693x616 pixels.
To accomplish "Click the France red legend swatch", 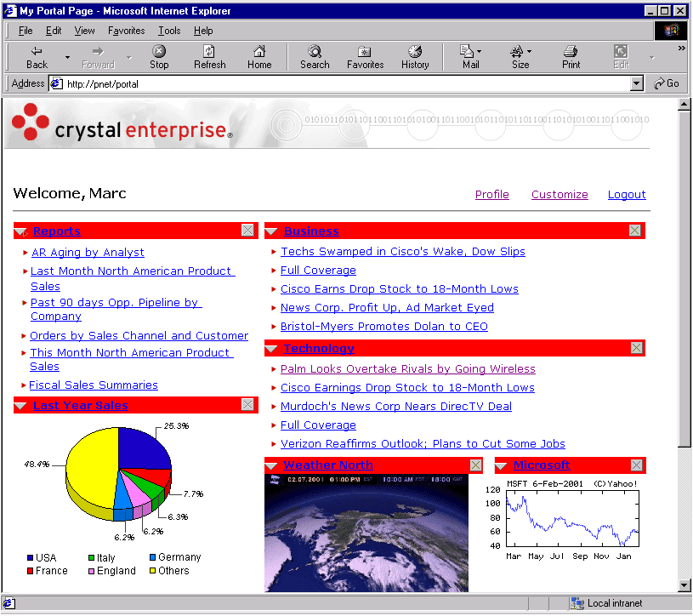I will pyautogui.click(x=30, y=571).
